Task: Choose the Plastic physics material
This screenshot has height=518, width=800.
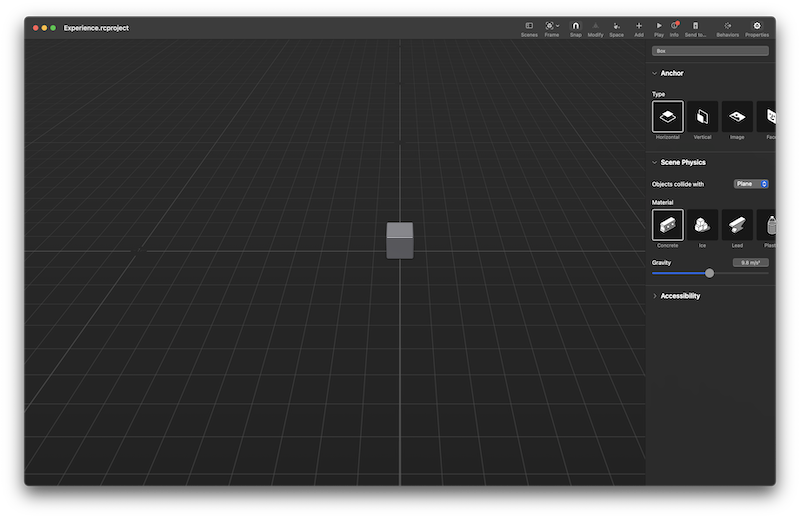Action: [x=767, y=225]
